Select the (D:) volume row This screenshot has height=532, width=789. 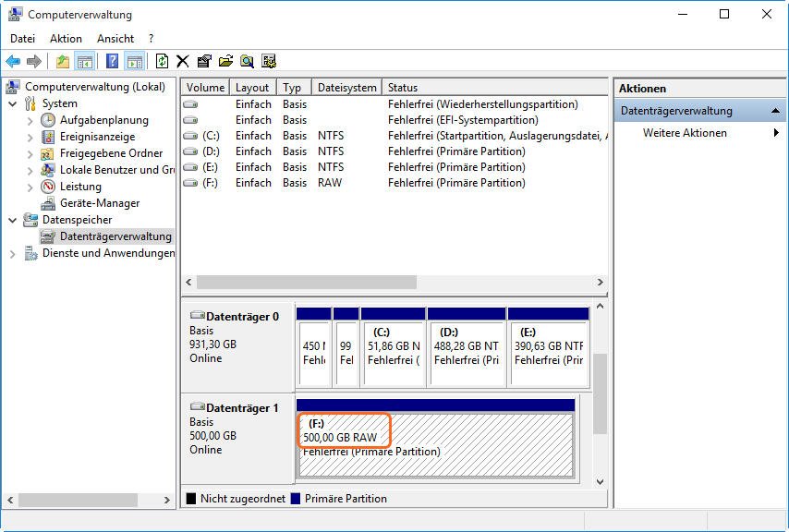pyautogui.click(x=394, y=151)
